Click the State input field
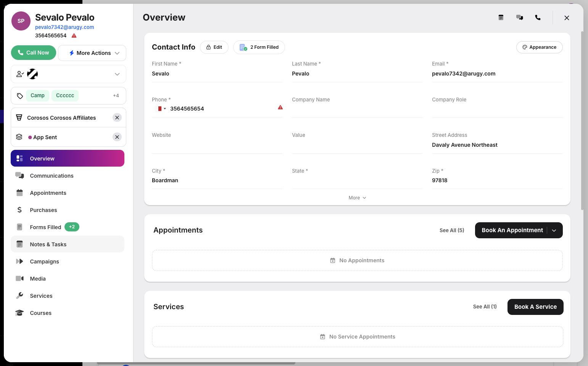This screenshot has width=588, height=366. [x=357, y=181]
